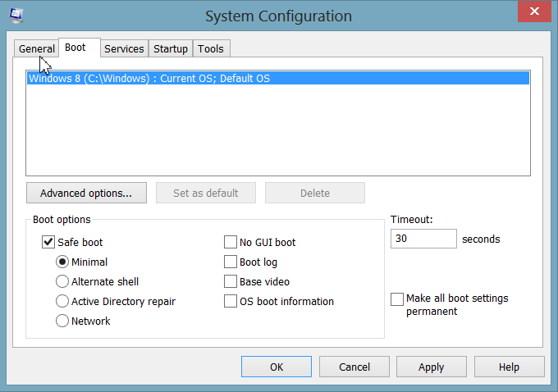Screen dimensions: 558x392
Task: Open the Services tab
Action: [x=124, y=49]
